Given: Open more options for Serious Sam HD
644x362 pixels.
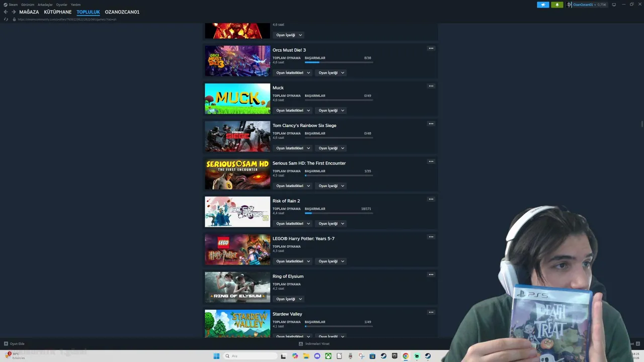Looking at the screenshot, I should 431,161.
